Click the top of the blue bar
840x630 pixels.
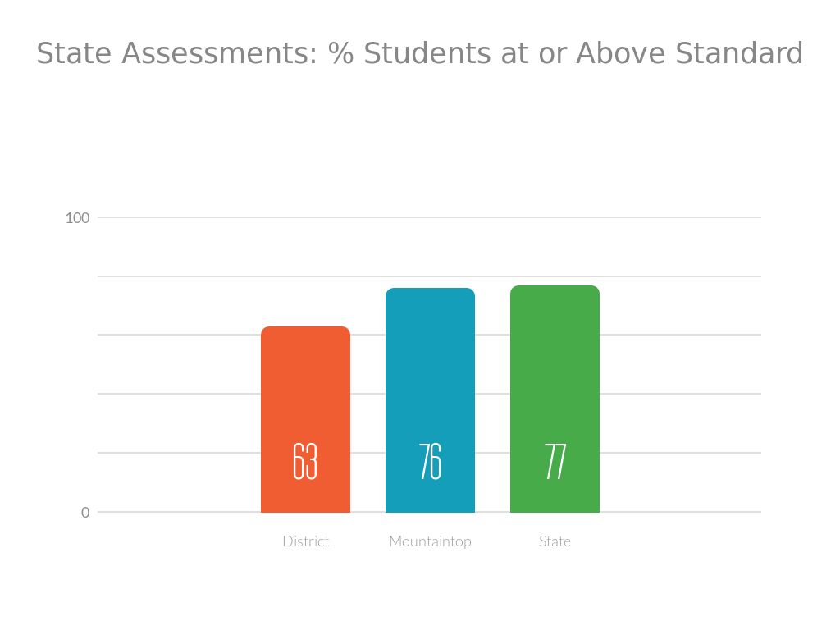coord(430,290)
